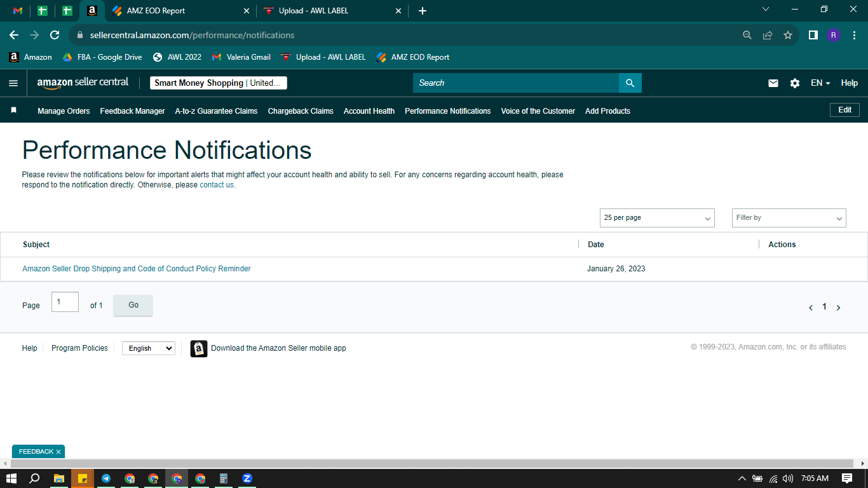Open the settings gear icon
The height and width of the screenshot is (488, 868).
(795, 83)
